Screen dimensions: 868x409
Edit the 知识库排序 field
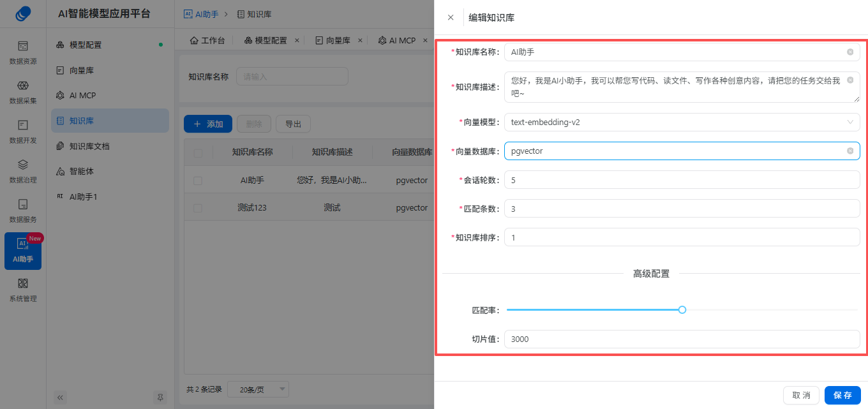pyautogui.click(x=682, y=237)
